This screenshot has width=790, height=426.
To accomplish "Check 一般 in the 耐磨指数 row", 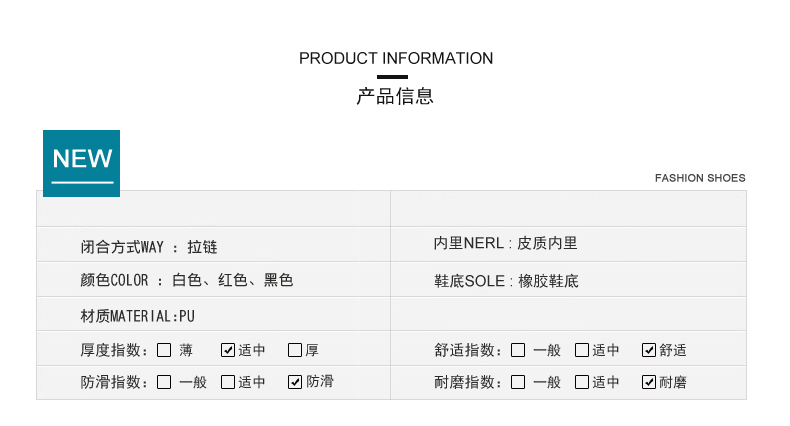I will tap(518, 382).
